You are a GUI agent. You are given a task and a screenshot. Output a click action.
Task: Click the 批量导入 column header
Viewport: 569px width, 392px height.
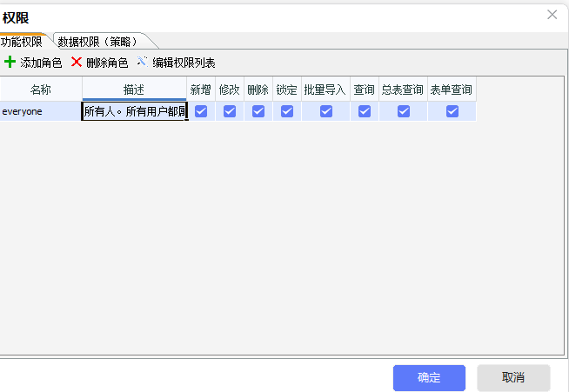click(325, 90)
